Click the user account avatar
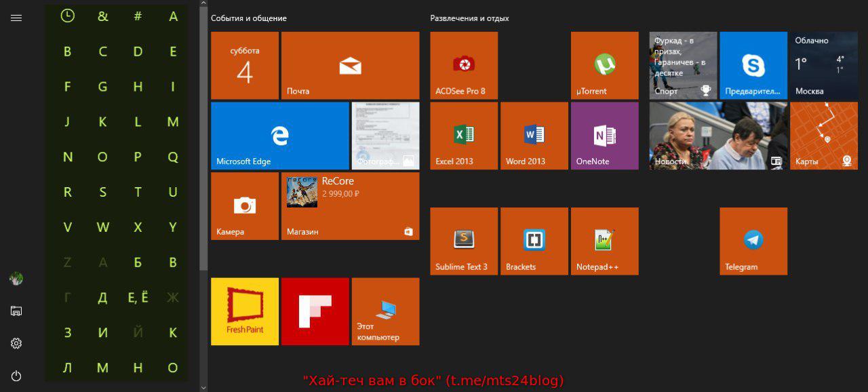Viewport: 868px width, 392px height. (x=16, y=278)
